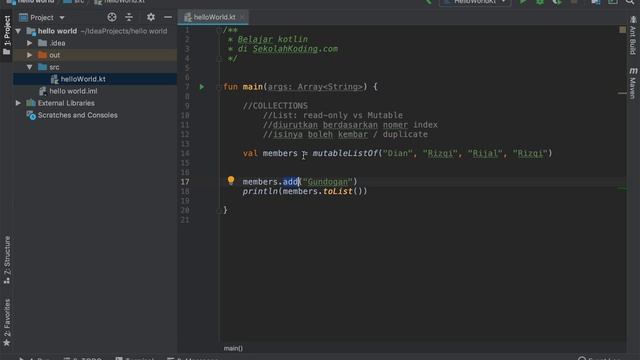640x360 pixels.
Task: Run main using the green gutter arrow
Action: 202,87
